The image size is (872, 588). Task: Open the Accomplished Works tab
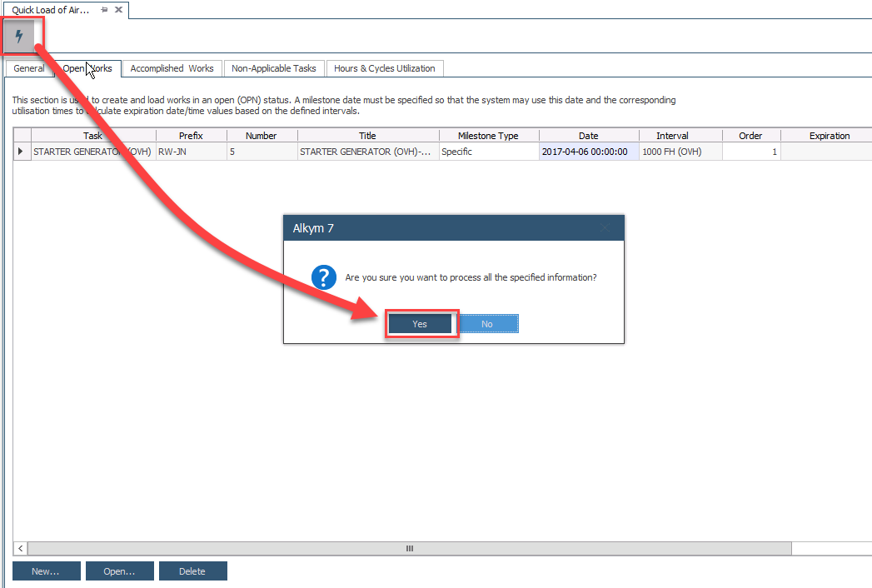[x=172, y=68]
